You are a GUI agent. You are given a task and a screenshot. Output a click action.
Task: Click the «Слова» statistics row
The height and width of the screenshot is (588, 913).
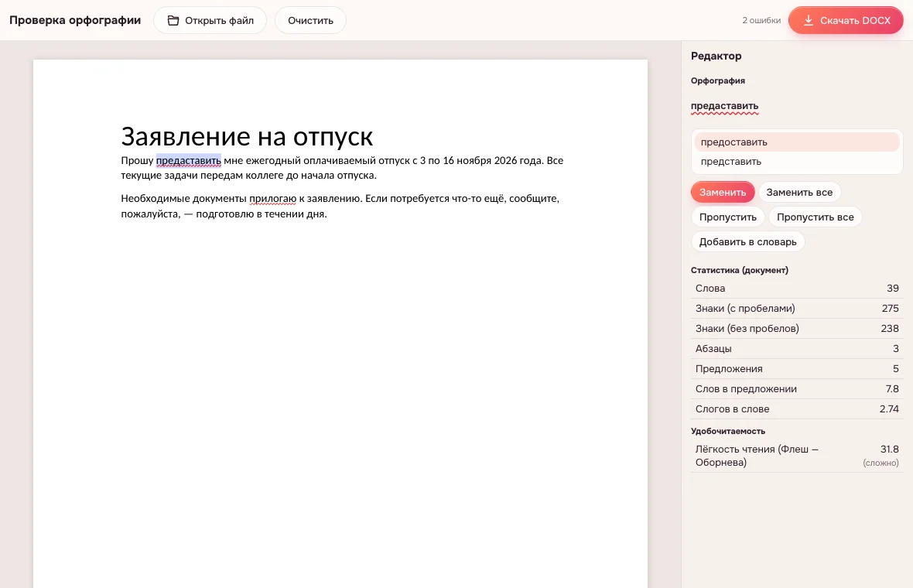(x=796, y=288)
